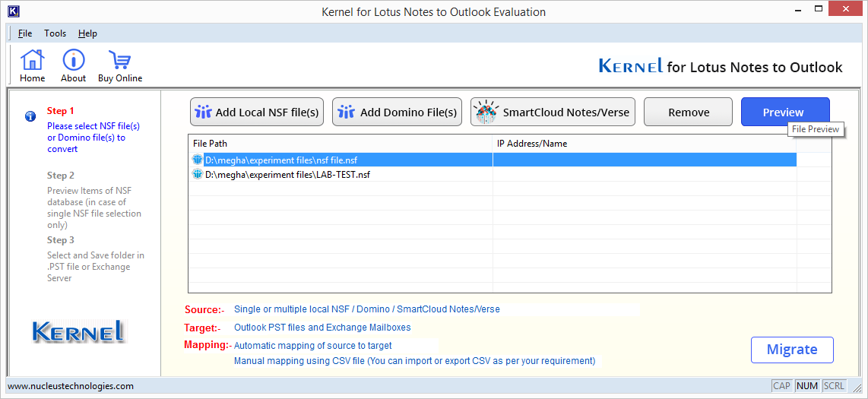The image size is (868, 399).
Task: Click the Kernel app icon in title bar
Action: point(15,11)
